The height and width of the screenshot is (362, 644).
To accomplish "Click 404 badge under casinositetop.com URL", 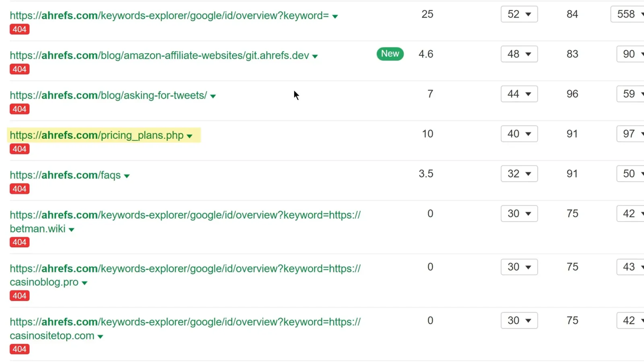I will point(19,349).
